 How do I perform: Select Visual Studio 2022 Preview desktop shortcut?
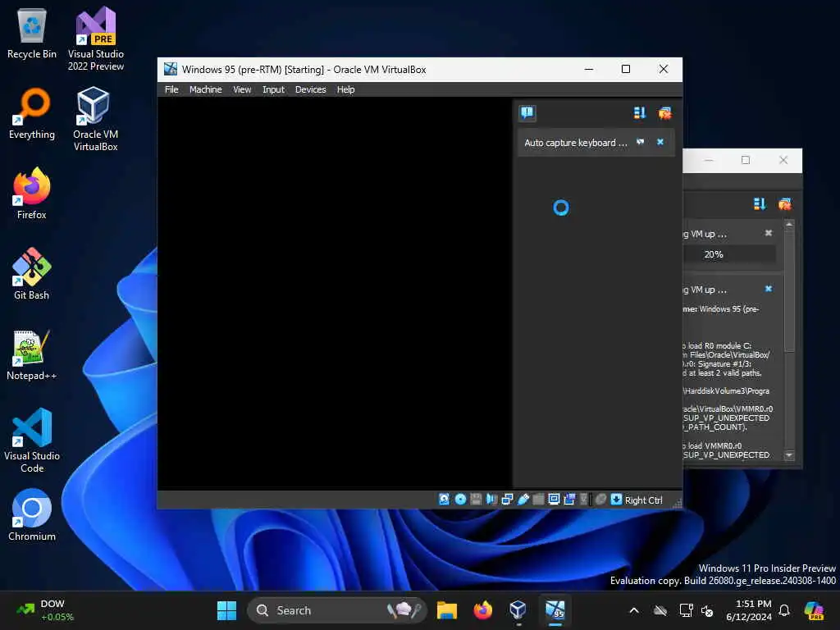[x=96, y=39]
